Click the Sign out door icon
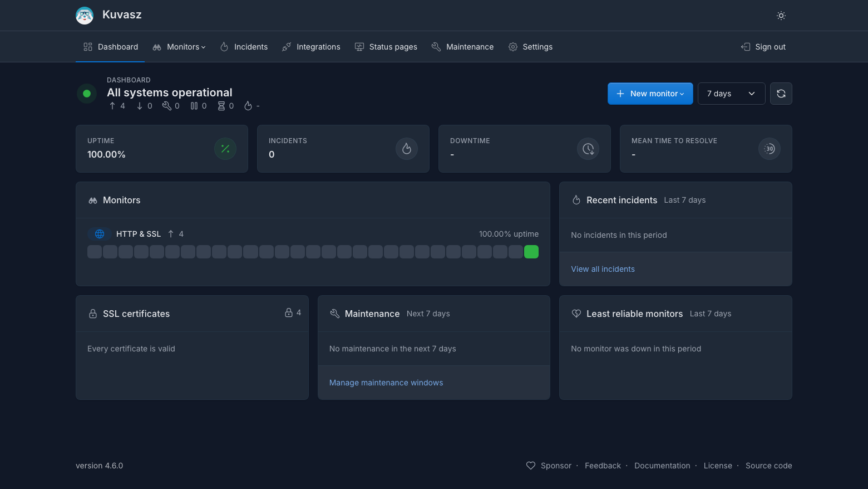Screen dimensions: 868x489 point(746,47)
